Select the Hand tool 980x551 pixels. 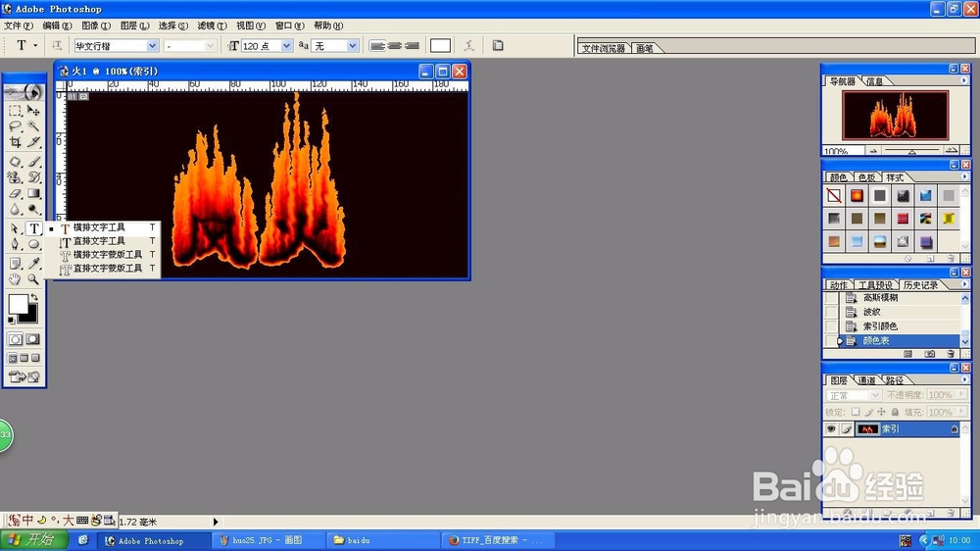16,279
